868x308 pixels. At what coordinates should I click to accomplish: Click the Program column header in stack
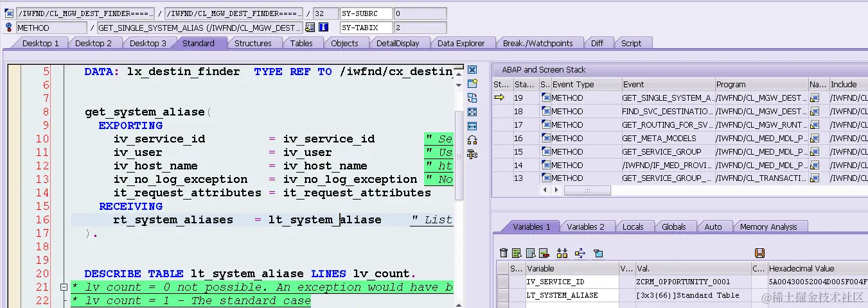coord(761,84)
